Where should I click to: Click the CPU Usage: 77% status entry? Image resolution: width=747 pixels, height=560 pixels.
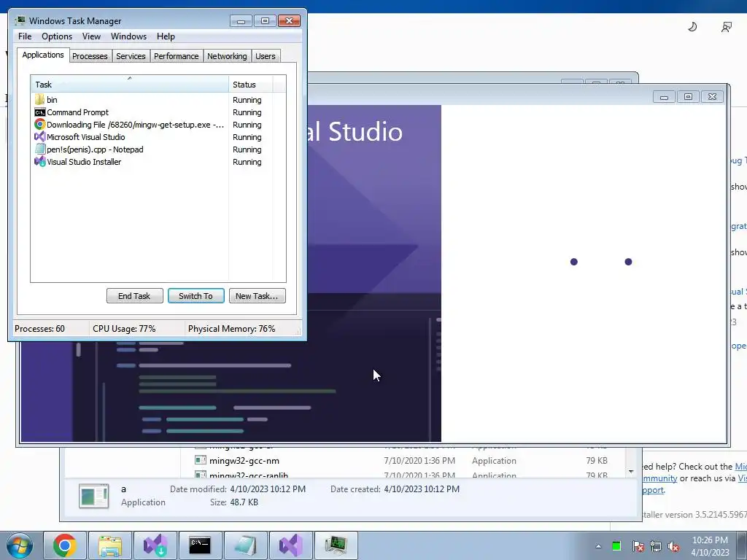tap(124, 329)
